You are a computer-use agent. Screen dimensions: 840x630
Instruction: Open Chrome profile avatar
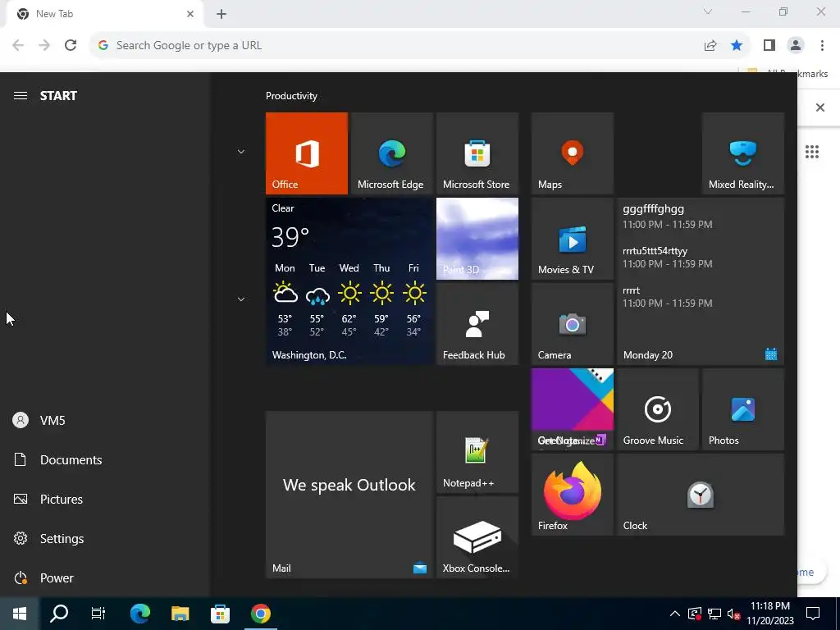pos(796,46)
